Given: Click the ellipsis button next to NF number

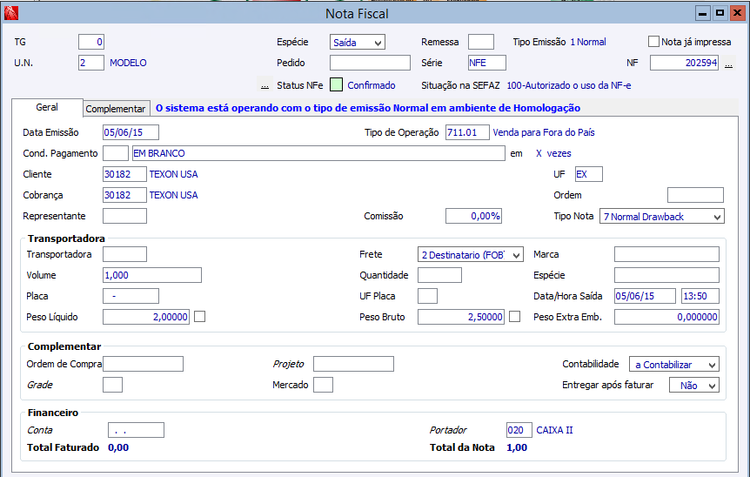Looking at the screenshot, I should click(729, 63).
